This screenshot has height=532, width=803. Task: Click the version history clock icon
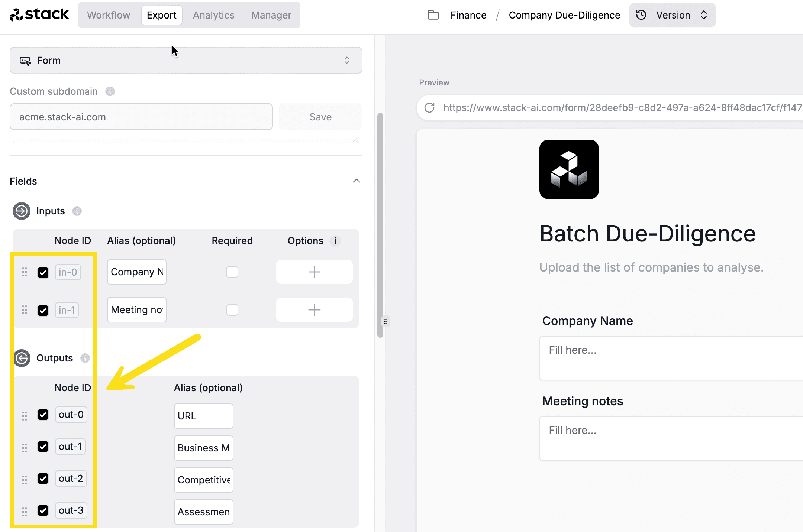(x=641, y=15)
